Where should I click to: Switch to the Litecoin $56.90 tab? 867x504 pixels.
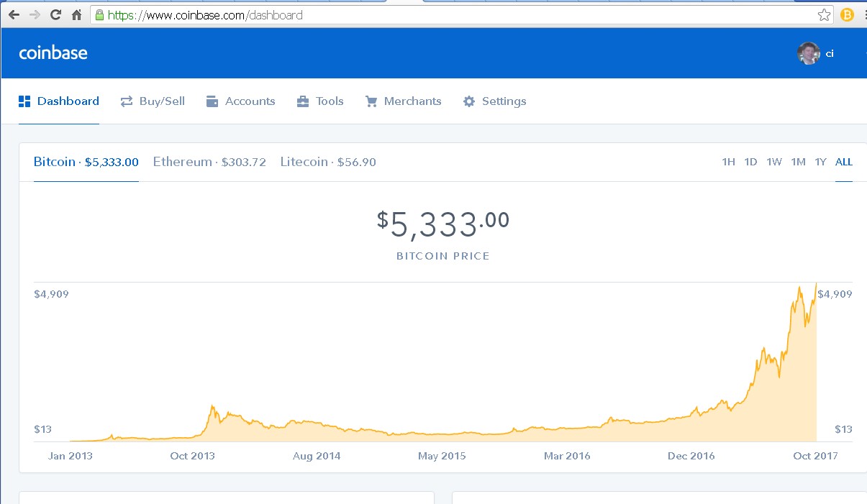click(328, 162)
